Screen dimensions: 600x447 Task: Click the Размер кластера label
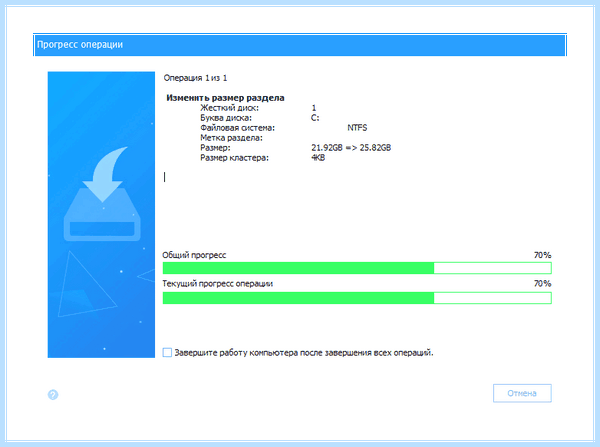[x=235, y=158]
